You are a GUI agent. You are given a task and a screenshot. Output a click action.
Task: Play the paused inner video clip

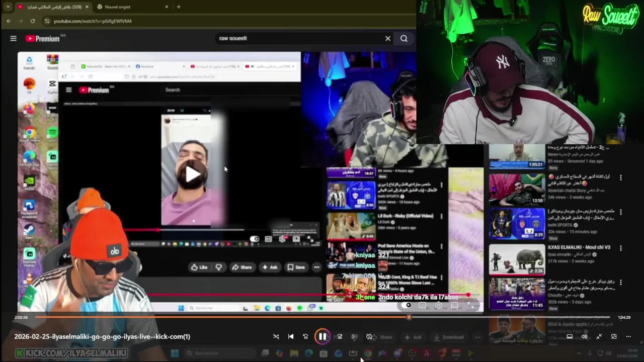193,174
